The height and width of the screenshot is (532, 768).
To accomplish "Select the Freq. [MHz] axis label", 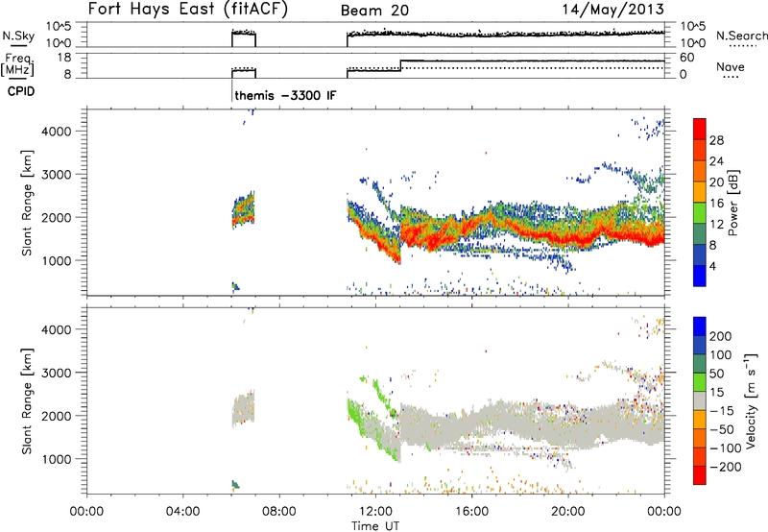I will (x=18, y=64).
